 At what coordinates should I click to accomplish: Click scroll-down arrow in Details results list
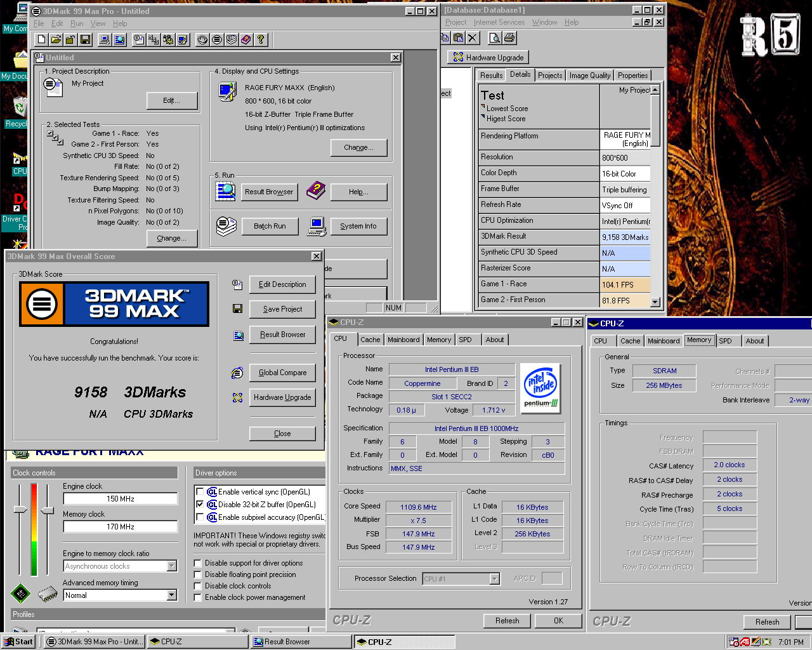(x=655, y=302)
